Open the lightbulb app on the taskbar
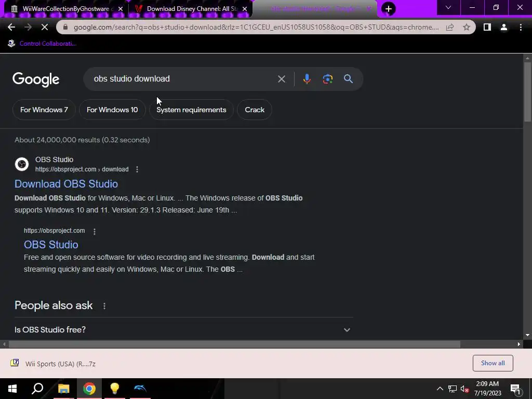532x399 pixels. click(x=115, y=389)
